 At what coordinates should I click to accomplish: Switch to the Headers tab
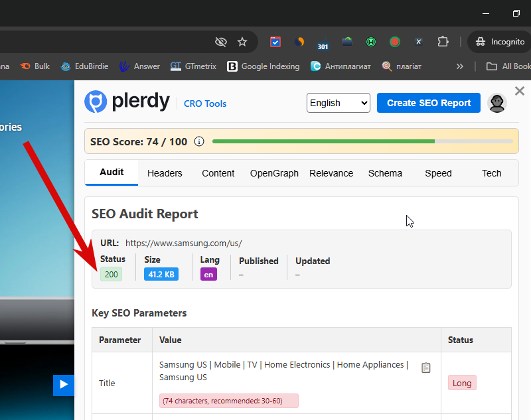point(165,173)
